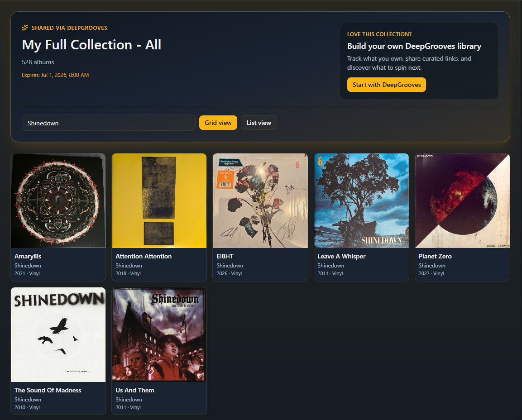Click The Sound Of Madness title
This screenshot has height=420, width=522.
click(x=48, y=390)
